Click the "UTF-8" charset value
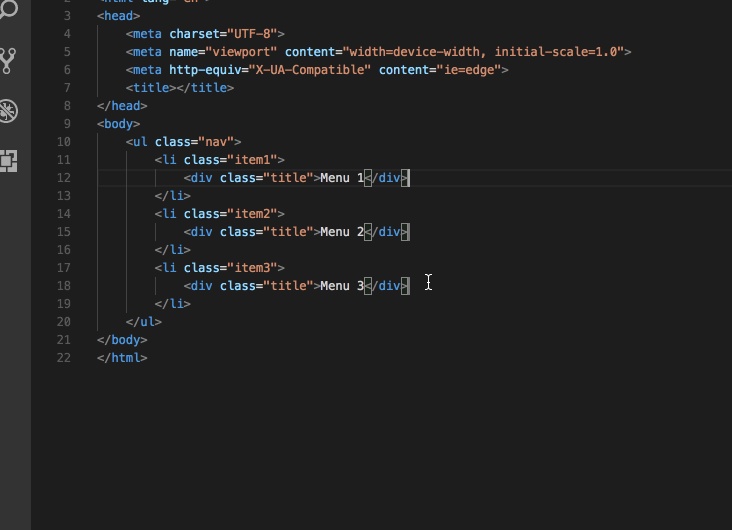Screen dimensions: 732x530 coord(252,34)
